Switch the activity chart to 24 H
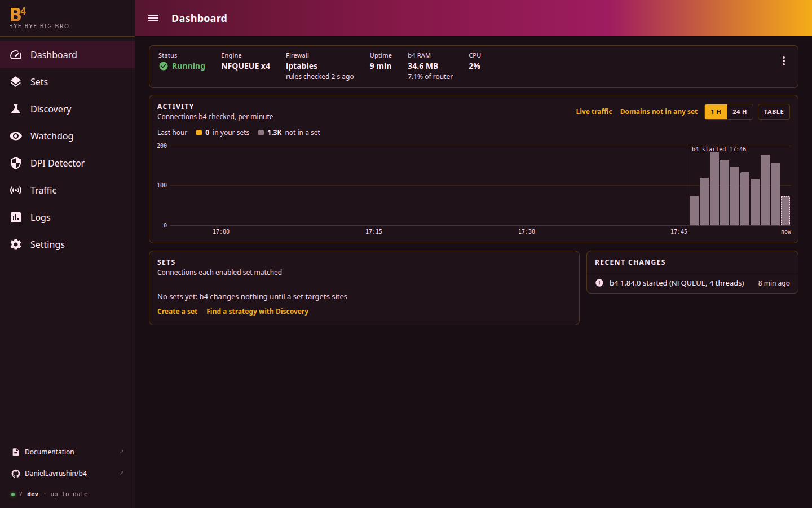This screenshot has height=508, width=812. (x=740, y=112)
